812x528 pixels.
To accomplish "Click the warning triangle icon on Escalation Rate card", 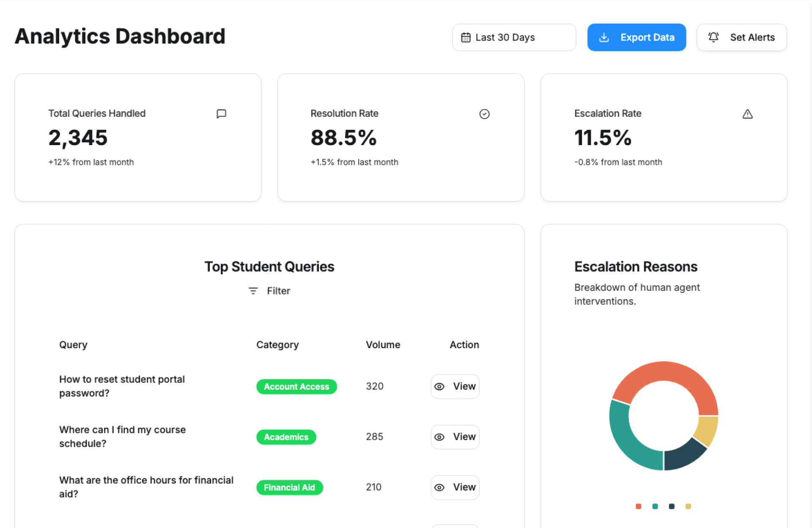I will pos(747,114).
